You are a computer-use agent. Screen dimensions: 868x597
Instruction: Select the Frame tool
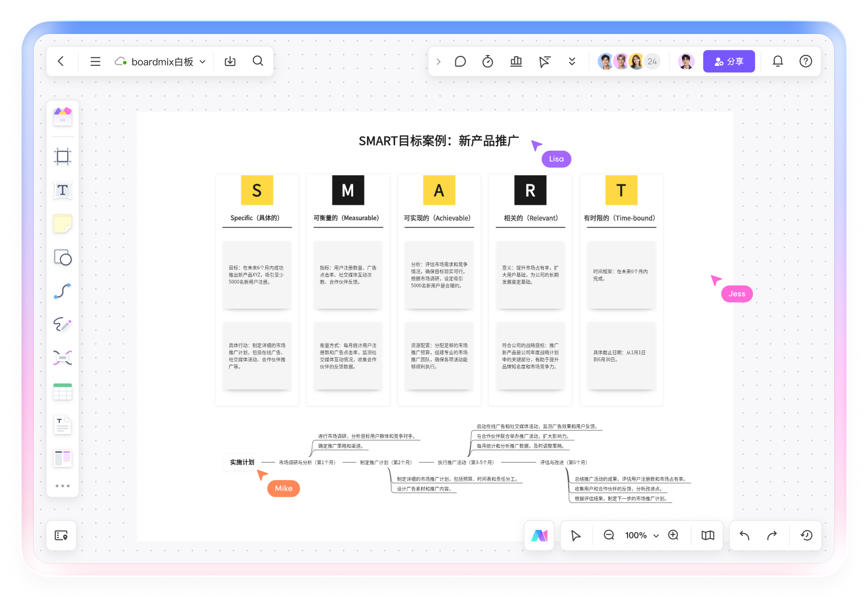pos(62,156)
